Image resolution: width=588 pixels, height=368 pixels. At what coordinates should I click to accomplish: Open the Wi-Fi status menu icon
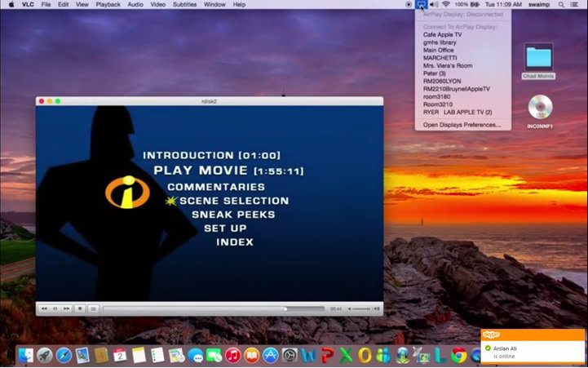pos(446,5)
